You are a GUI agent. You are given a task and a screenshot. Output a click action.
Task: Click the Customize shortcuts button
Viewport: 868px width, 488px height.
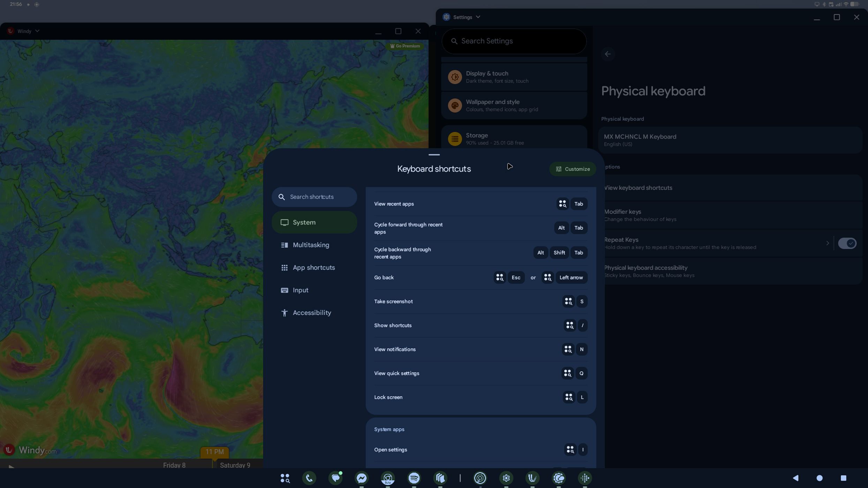(573, 169)
